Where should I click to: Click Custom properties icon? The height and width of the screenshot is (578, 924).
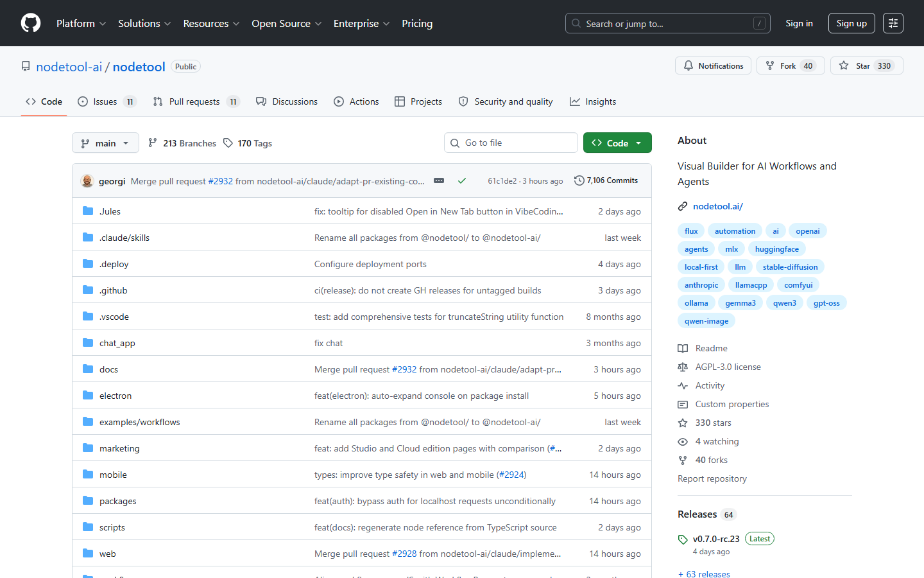pos(683,404)
